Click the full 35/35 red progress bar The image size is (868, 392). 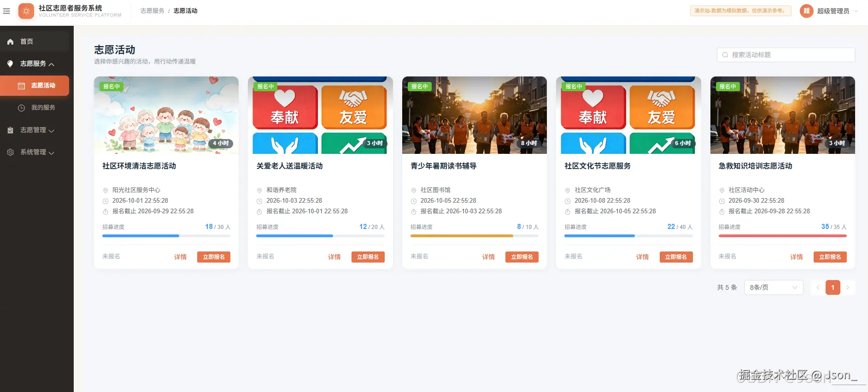click(x=783, y=236)
